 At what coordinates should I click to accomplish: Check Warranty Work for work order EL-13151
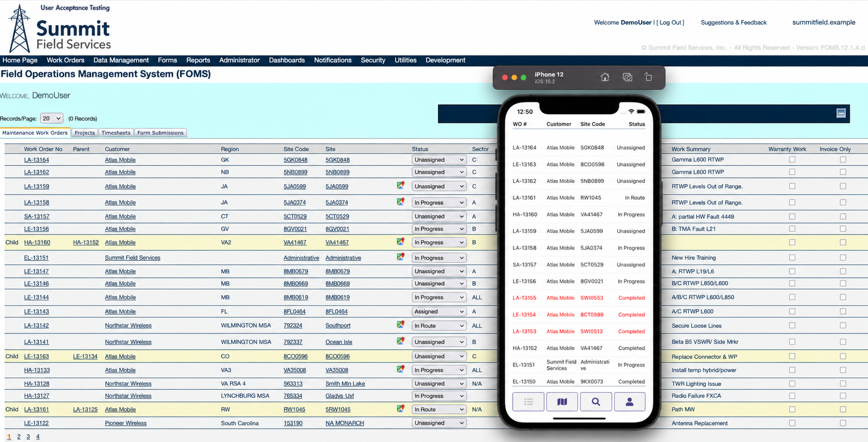[792, 257]
